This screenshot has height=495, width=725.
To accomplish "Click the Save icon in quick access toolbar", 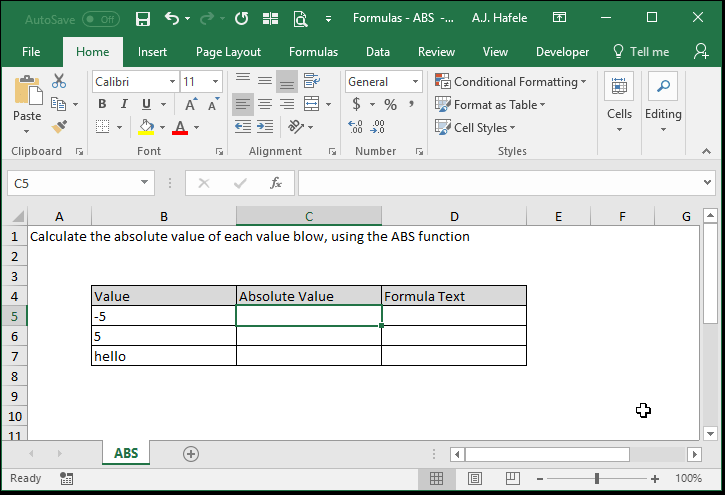I will point(143,19).
